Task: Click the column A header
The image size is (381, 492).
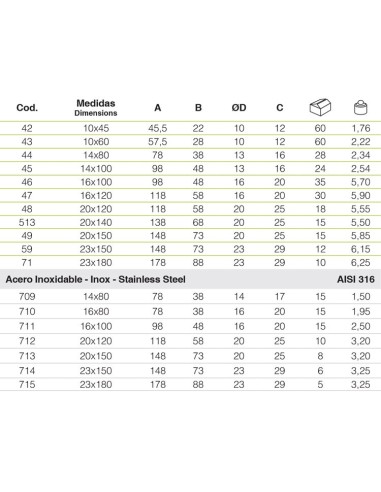Action: pyautogui.click(x=158, y=108)
